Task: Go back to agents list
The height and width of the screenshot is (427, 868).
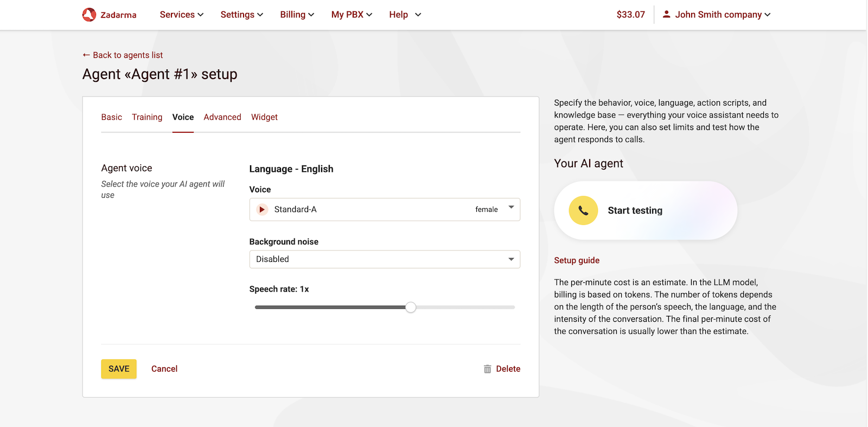Action: 123,55
